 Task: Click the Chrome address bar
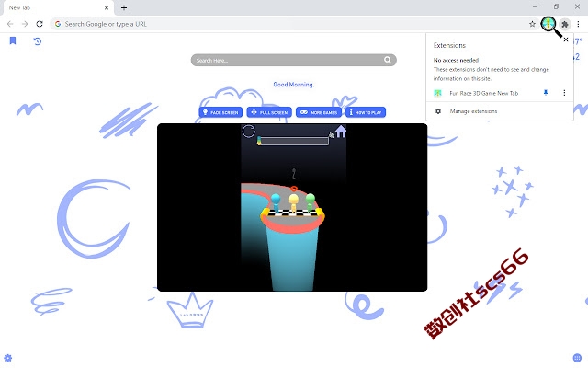[294, 24]
